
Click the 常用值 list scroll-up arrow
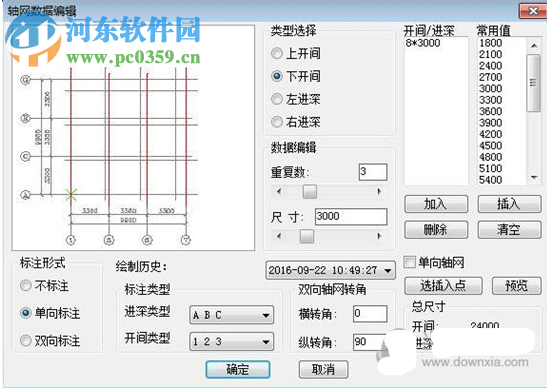coord(534,45)
